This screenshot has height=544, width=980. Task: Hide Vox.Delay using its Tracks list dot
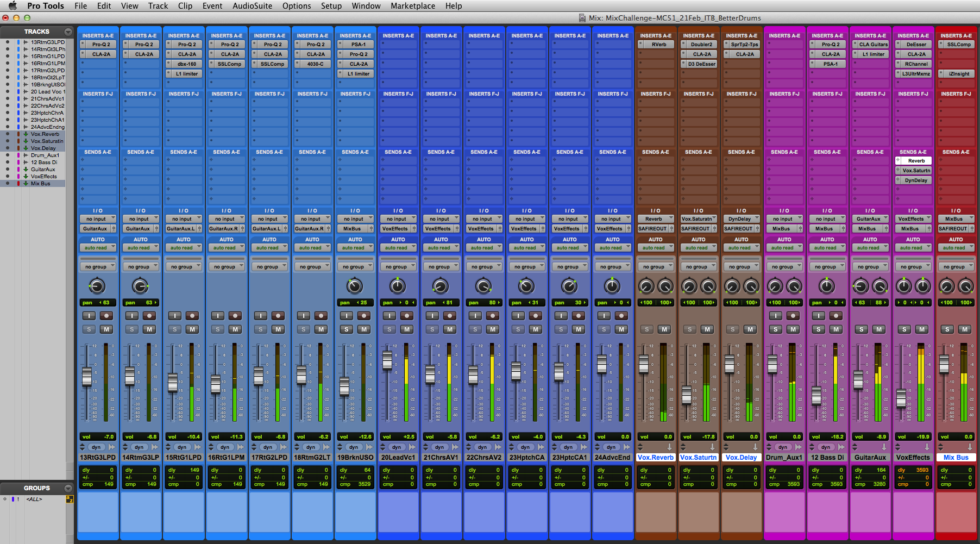click(7, 148)
